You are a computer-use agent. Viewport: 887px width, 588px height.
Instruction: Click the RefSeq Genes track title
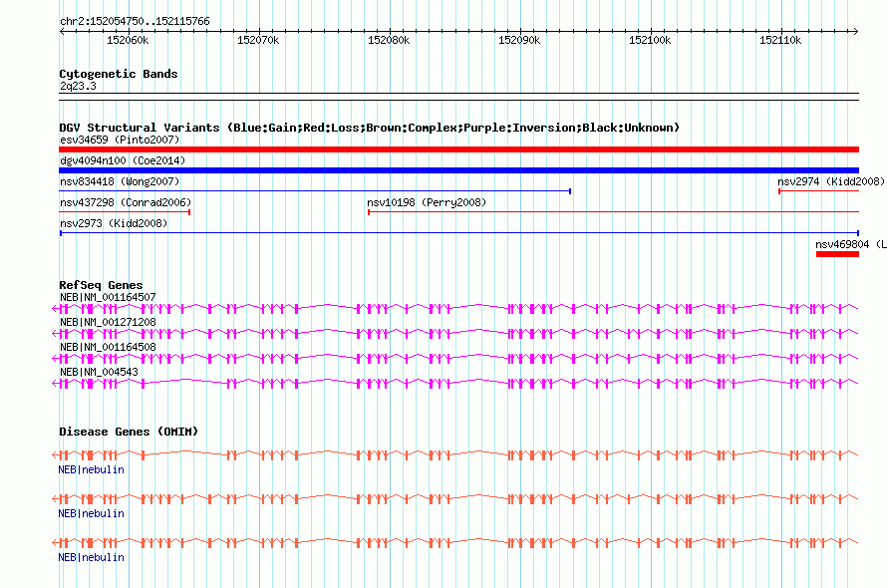click(101, 285)
